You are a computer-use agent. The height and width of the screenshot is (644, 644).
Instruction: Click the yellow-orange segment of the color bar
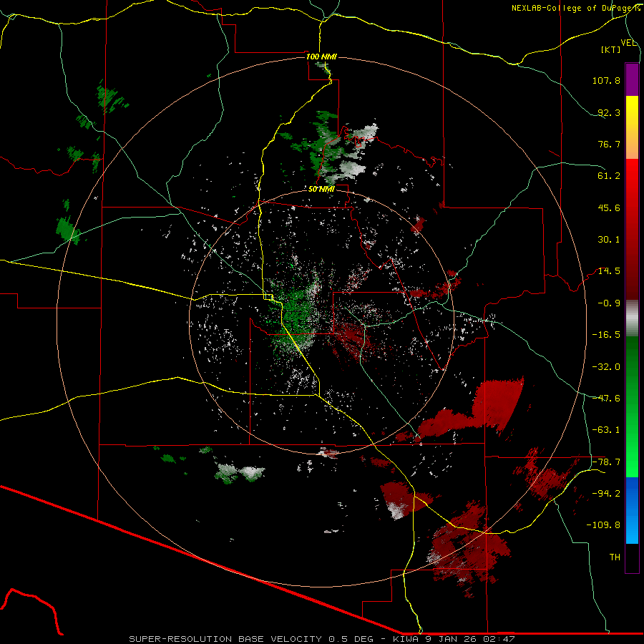(632, 127)
